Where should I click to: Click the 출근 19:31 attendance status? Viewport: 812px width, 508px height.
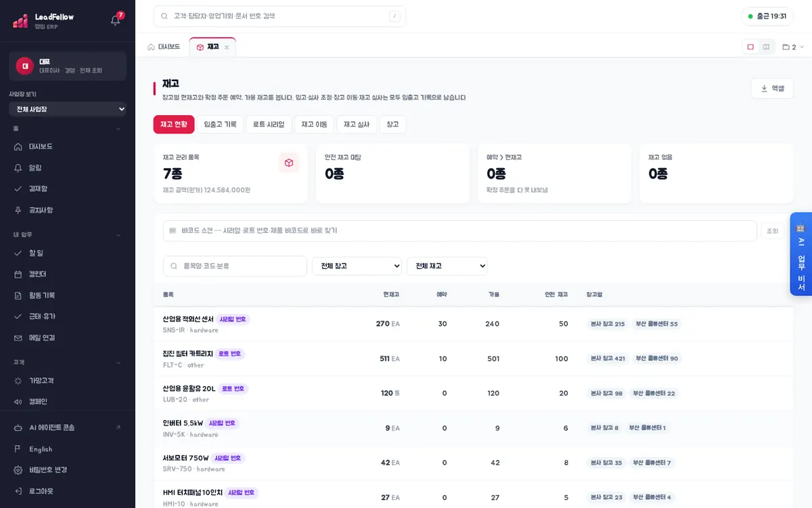[767, 16]
